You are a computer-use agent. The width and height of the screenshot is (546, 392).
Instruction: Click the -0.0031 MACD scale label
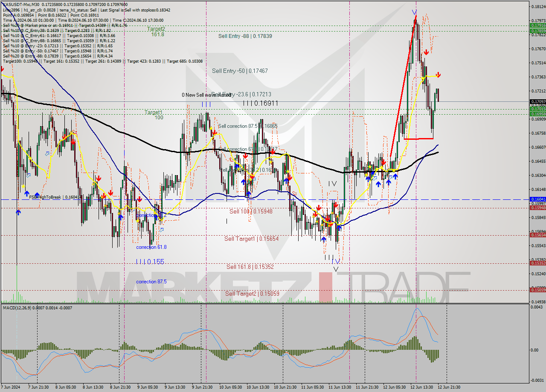(537, 380)
